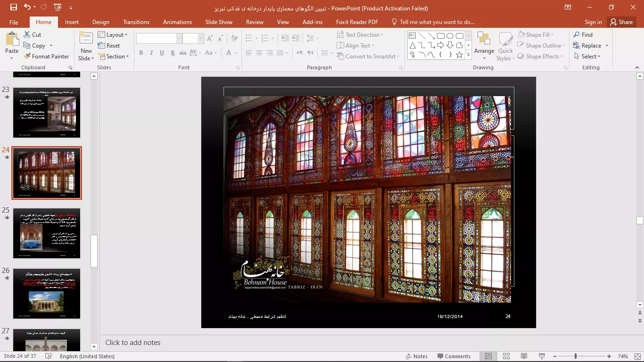This screenshot has height=362, width=644.
Task: Adjust the zoom slider handle
Action: point(576,356)
